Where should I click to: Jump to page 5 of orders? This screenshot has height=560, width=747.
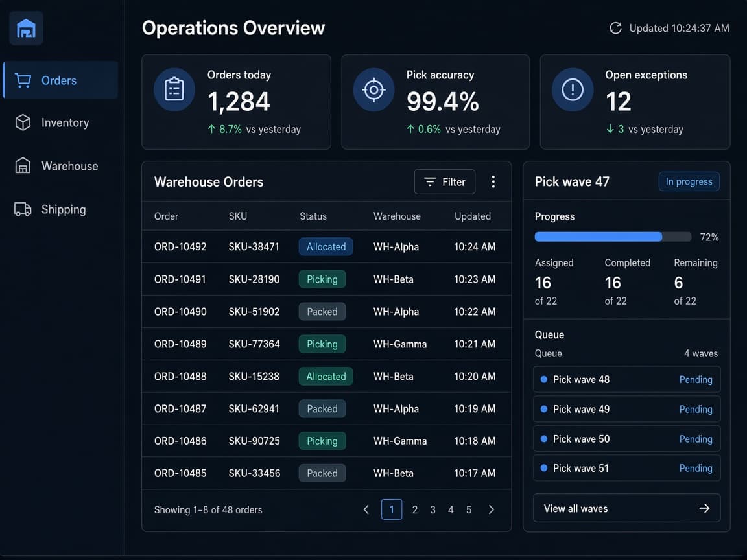coord(469,509)
